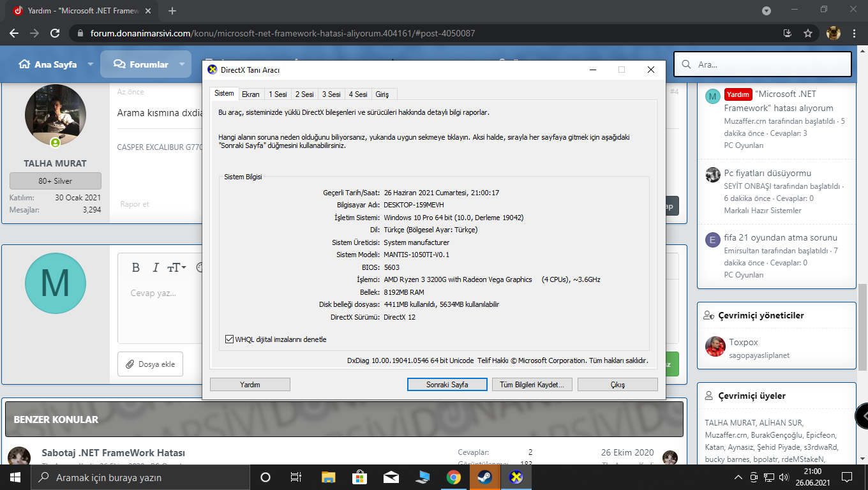
Task: Click the Markalı Hazır Sistemler category link
Action: click(x=763, y=211)
